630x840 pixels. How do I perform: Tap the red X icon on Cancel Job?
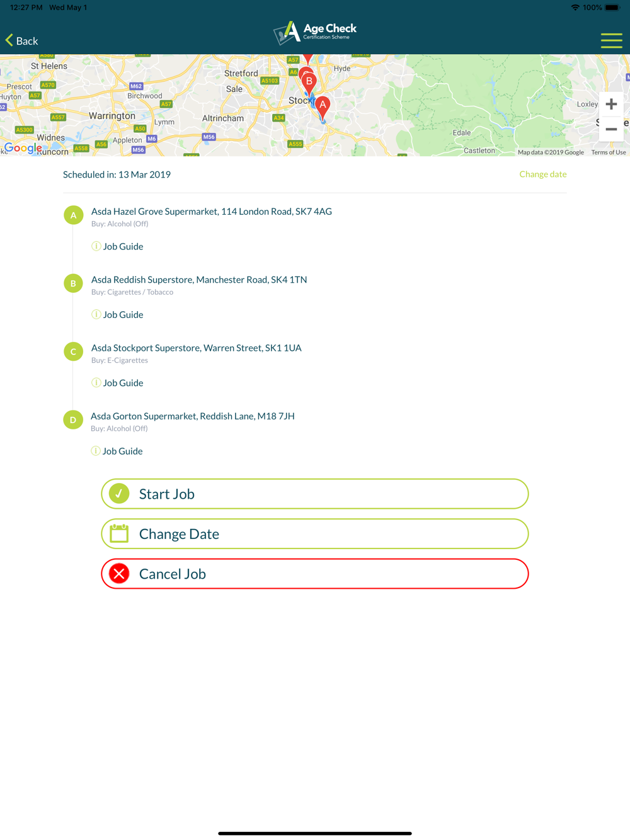[x=119, y=574]
